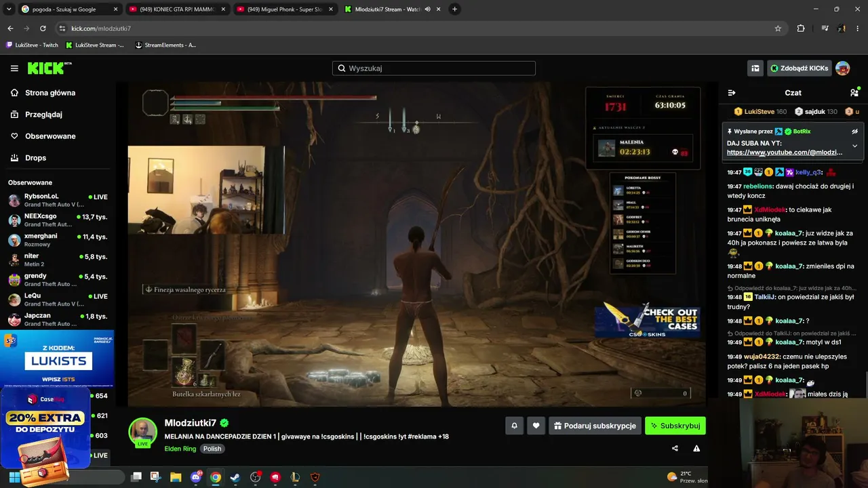The height and width of the screenshot is (488, 868).
Task: Click the Zdobądź KICKs button
Action: coord(800,68)
